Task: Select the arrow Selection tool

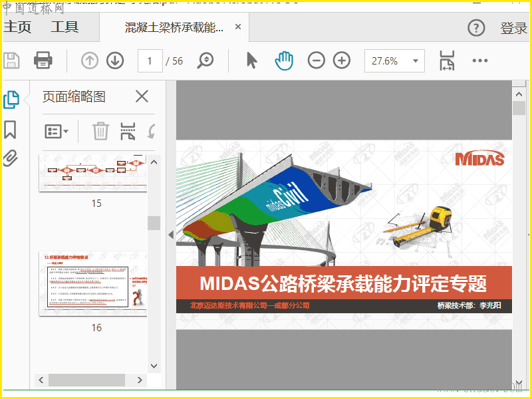Action: click(x=252, y=61)
